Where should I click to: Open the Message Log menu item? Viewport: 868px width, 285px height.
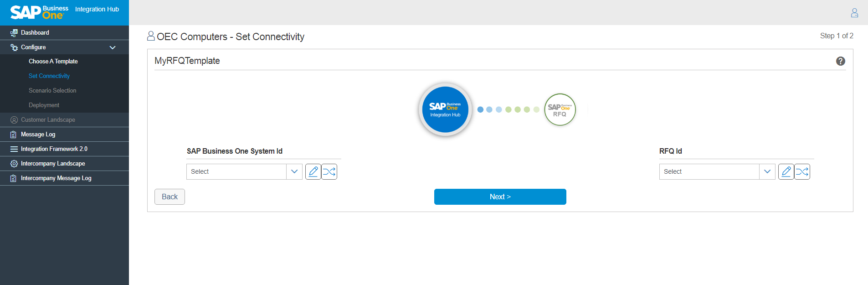point(38,135)
